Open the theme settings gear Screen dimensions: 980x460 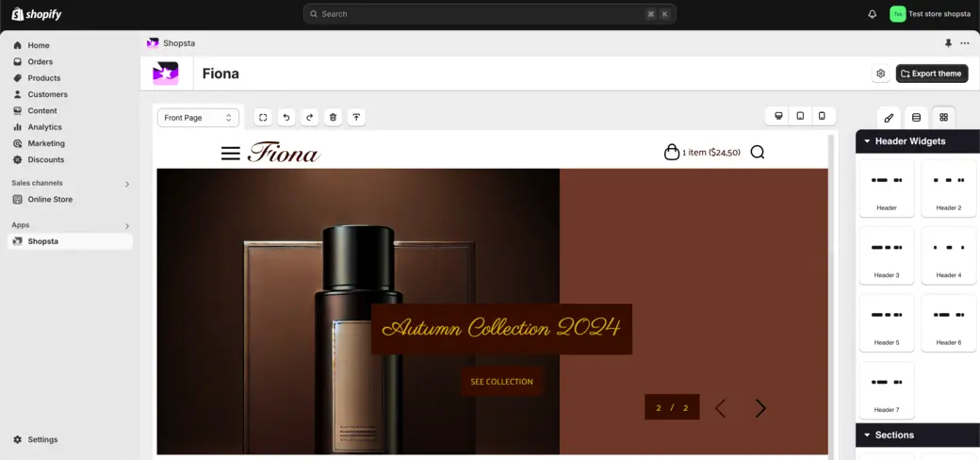click(x=880, y=74)
